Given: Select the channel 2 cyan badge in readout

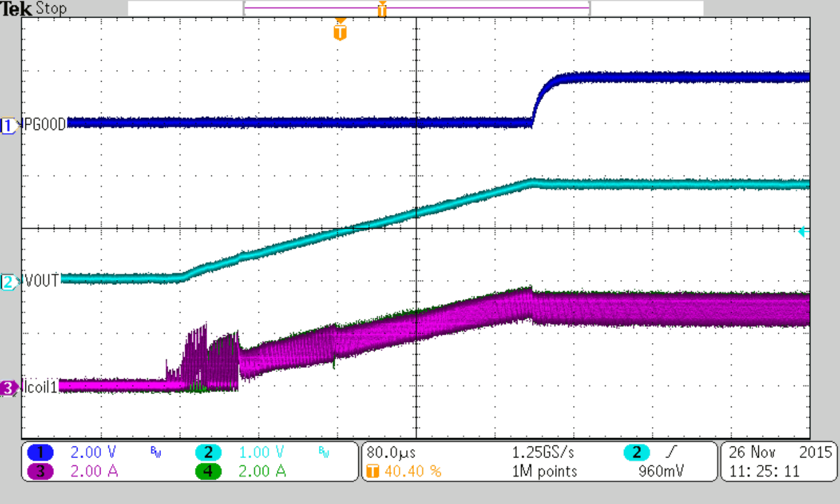Looking at the screenshot, I should tap(208, 453).
